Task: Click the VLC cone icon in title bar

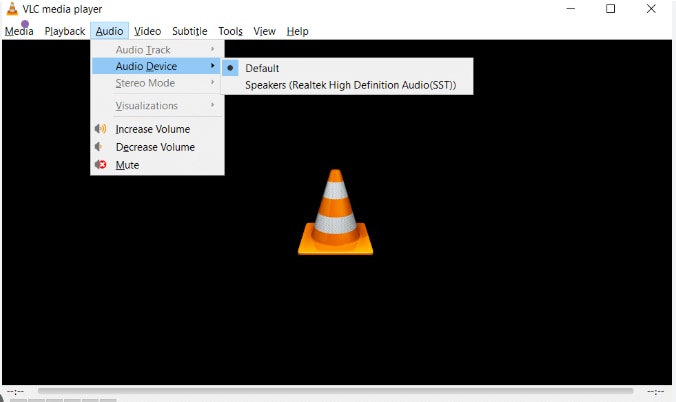Action: 12,9
